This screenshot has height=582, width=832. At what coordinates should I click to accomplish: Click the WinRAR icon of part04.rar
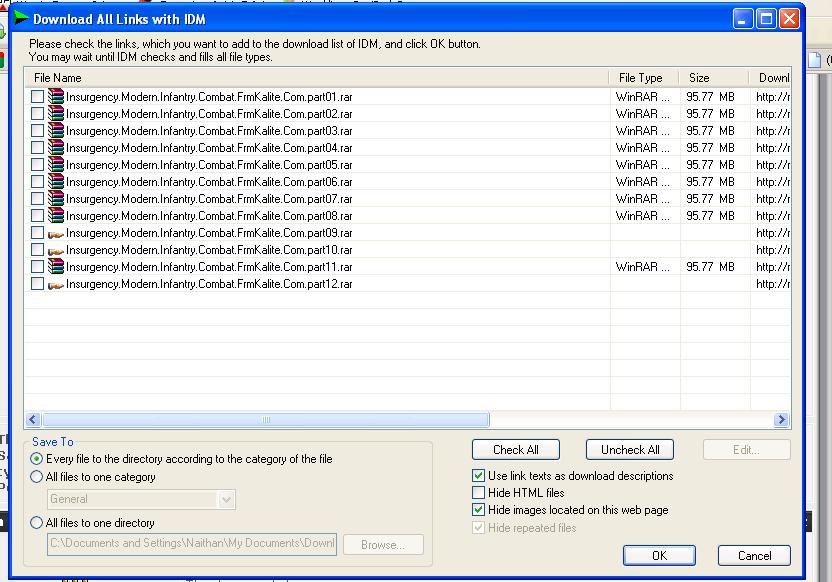(56, 147)
